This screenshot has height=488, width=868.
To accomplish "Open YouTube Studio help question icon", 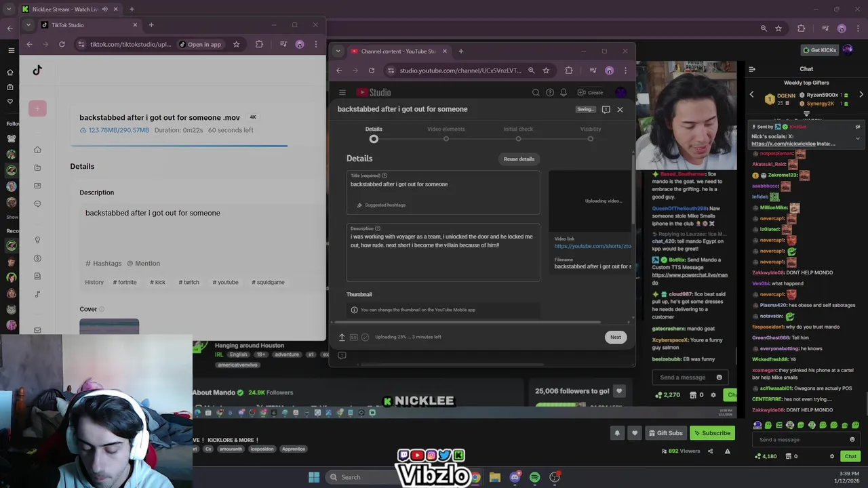I will (x=550, y=93).
